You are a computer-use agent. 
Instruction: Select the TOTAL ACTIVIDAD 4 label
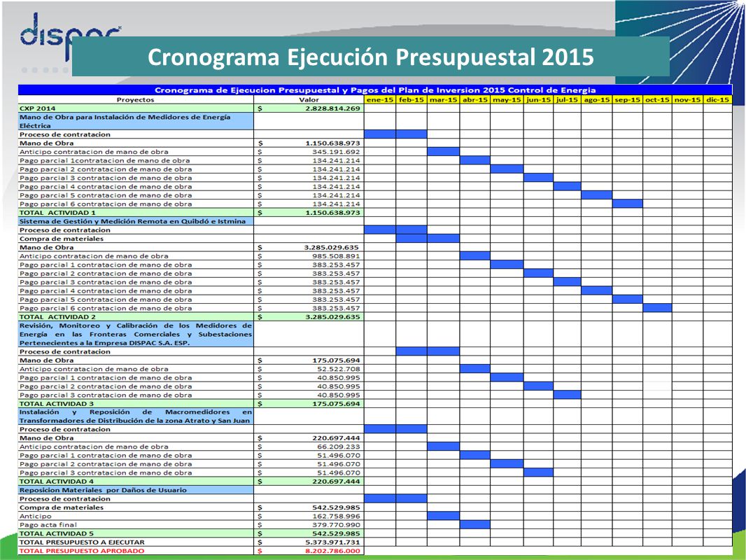coord(56,482)
